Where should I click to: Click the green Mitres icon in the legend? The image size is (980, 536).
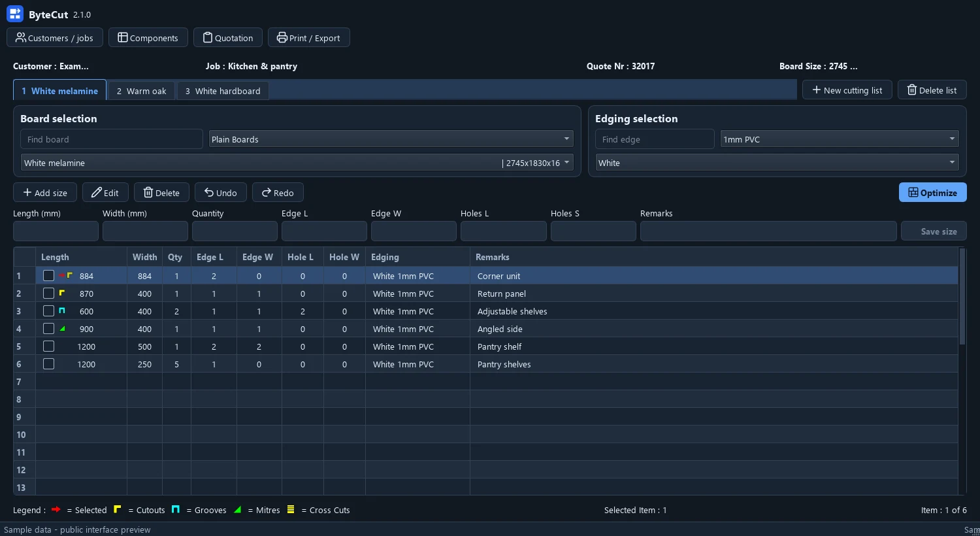[238, 509]
